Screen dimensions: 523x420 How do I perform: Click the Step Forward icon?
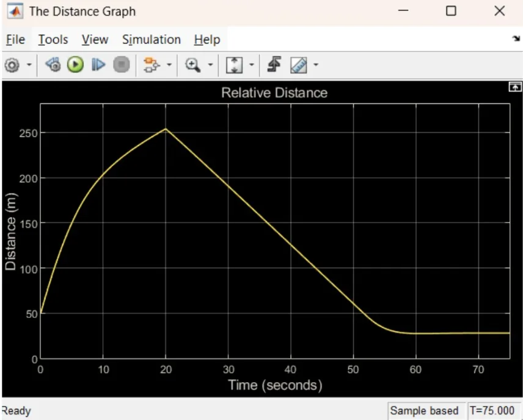pos(98,64)
